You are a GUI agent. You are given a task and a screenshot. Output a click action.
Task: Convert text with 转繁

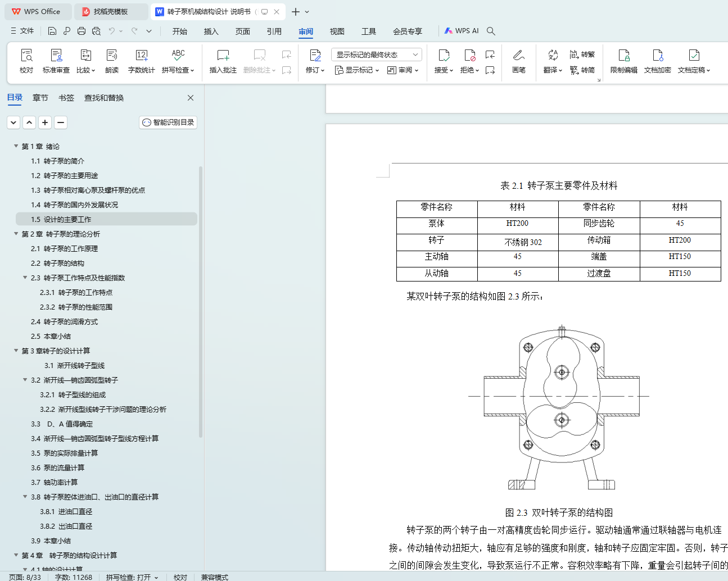pyautogui.click(x=582, y=55)
